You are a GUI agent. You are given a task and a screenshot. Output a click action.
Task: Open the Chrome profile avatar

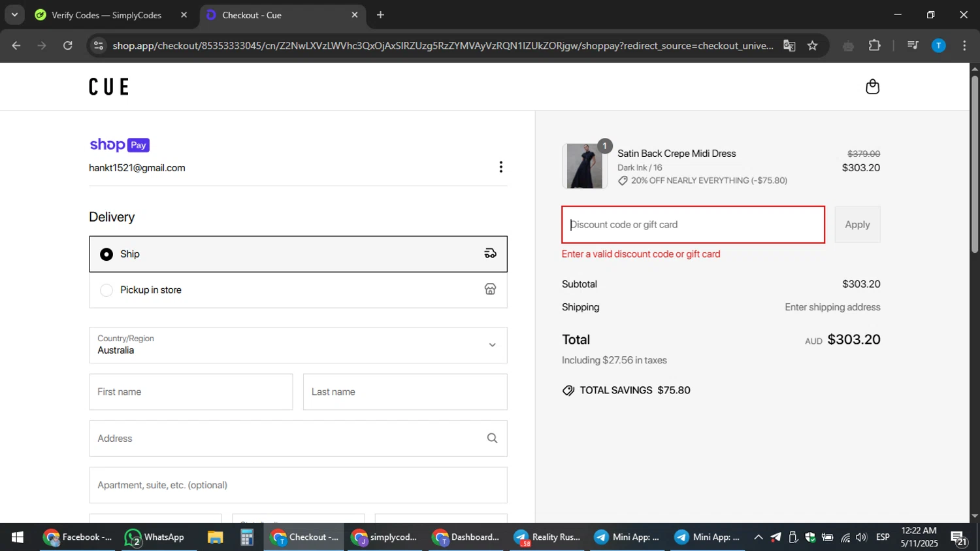click(x=938, y=46)
